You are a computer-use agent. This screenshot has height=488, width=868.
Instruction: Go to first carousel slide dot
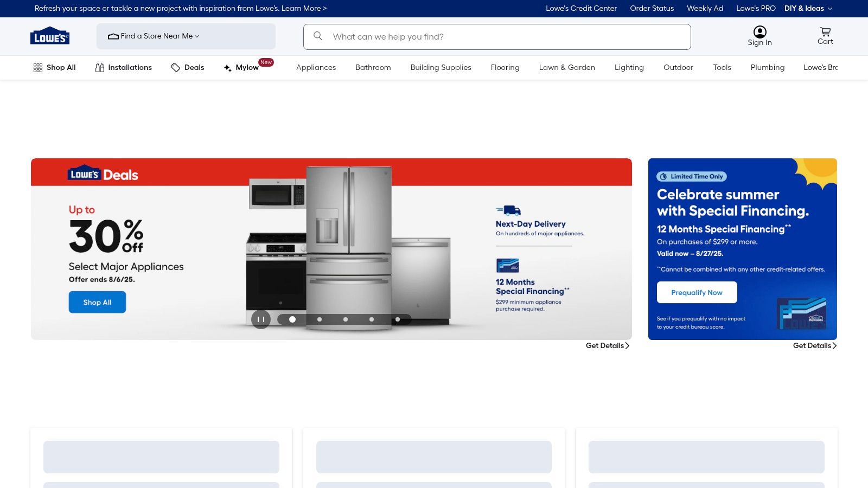click(292, 319)
